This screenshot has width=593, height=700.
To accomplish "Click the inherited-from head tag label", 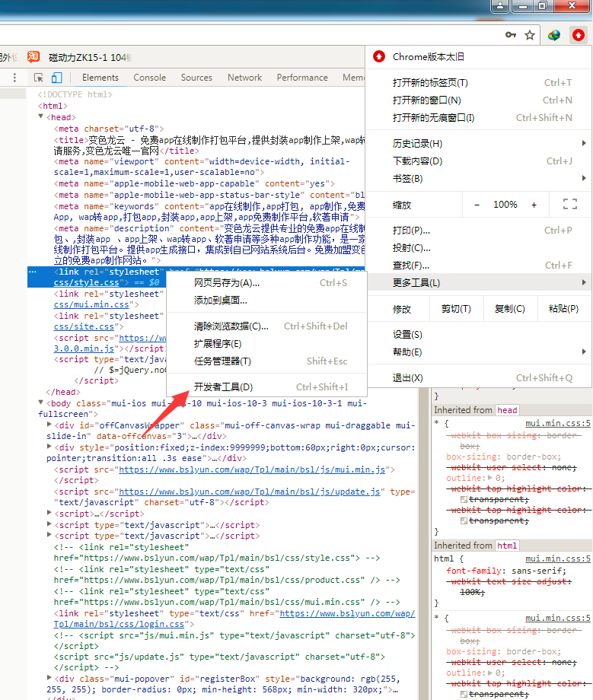I will (507, 410).
